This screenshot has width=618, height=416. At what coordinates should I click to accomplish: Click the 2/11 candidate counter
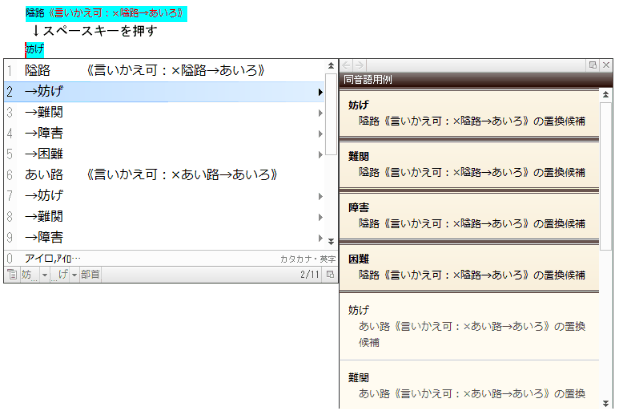(x=309, y=274)
